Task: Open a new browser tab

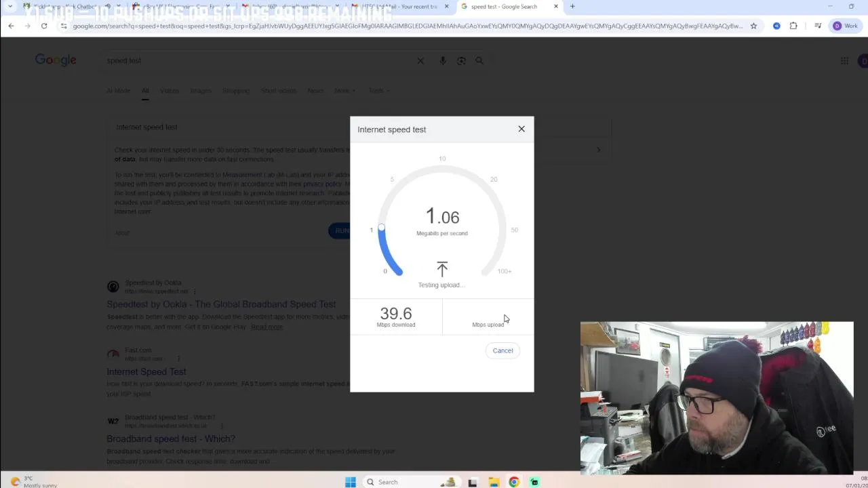Action: [572, 7]
